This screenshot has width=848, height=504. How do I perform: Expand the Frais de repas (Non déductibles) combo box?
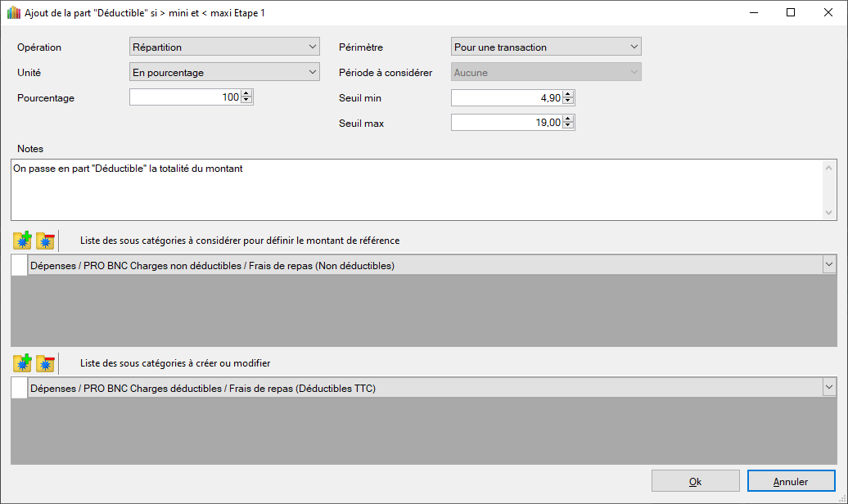tap(828, 265)
